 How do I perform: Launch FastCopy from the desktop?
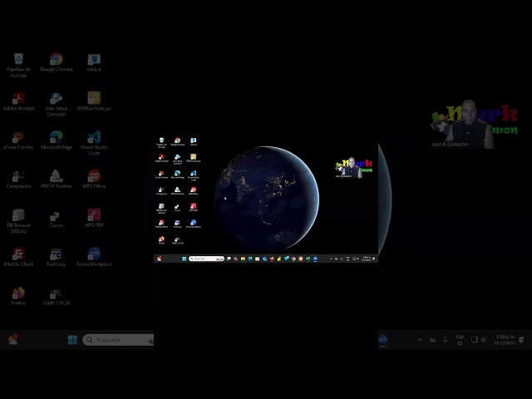click(56, 255)
